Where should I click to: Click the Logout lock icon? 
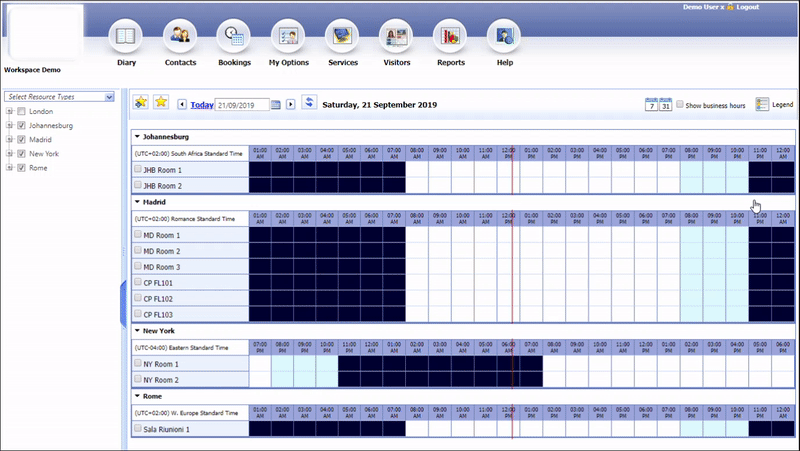730,7
